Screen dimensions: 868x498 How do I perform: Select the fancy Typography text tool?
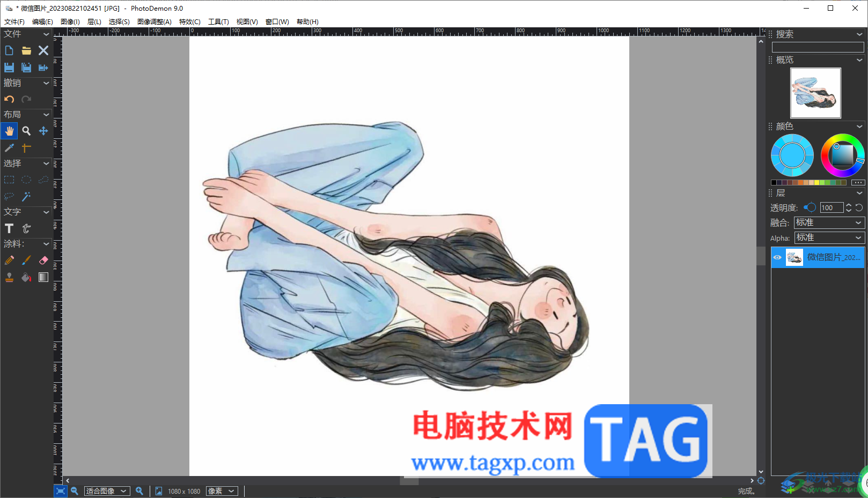[26, 228]
